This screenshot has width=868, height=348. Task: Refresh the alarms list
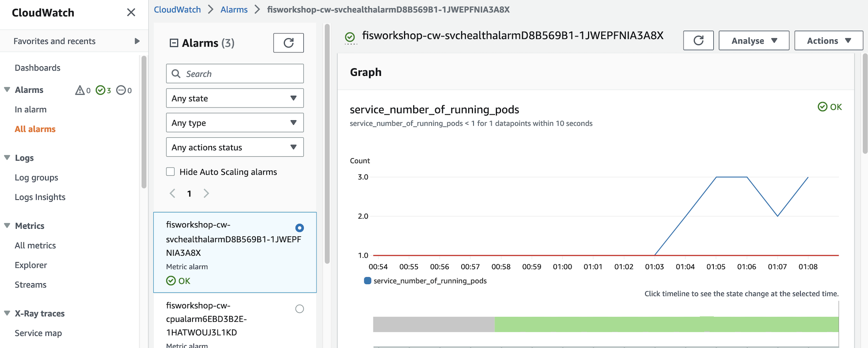coord(288,43)
